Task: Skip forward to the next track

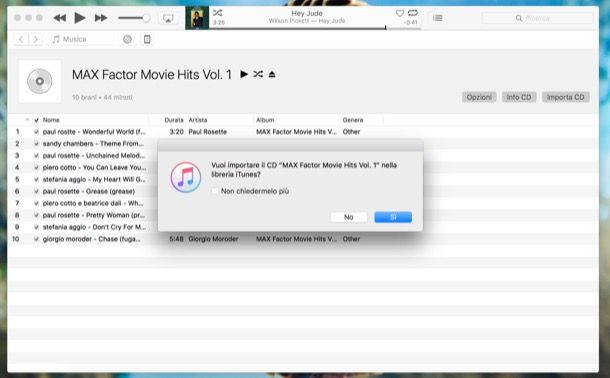Action: (x=101, y=18)
